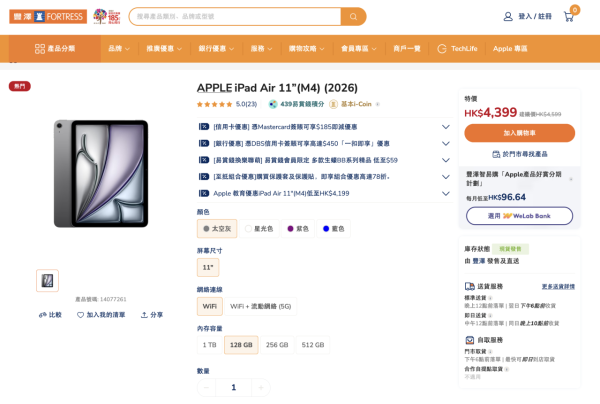
Task: Click the find-in-store icon
Action: (x=496, y=154)
